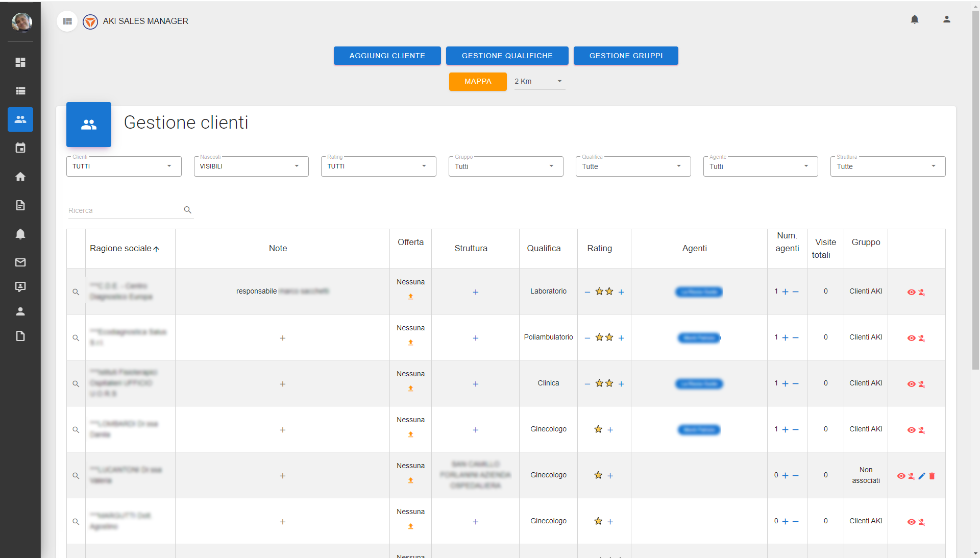Toggle visibility eye in Clinica row
This screenshot has width=980, height=558.
[911, 384]
